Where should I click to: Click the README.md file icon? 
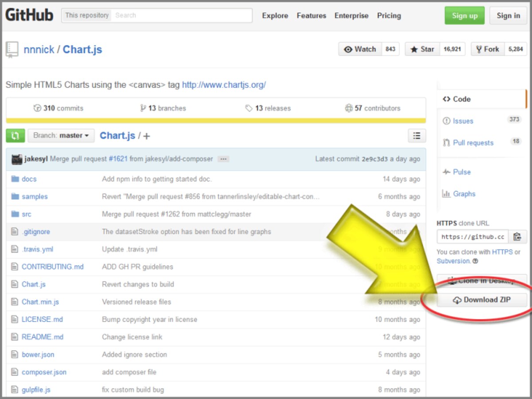point(15,337)
